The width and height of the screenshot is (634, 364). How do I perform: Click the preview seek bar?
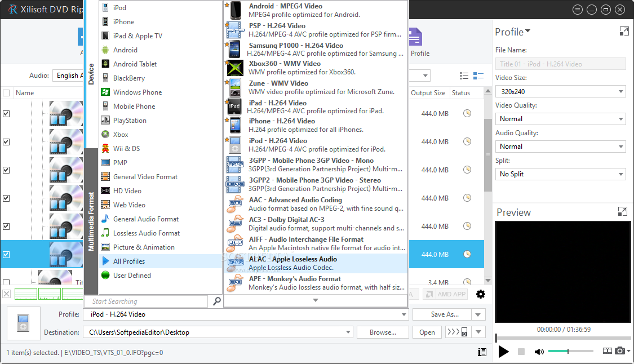coord(563,338)
